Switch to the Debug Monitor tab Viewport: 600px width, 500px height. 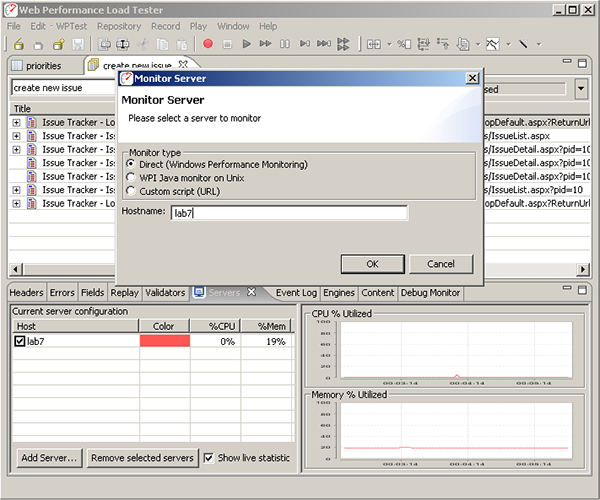click(x=430, y=293)
